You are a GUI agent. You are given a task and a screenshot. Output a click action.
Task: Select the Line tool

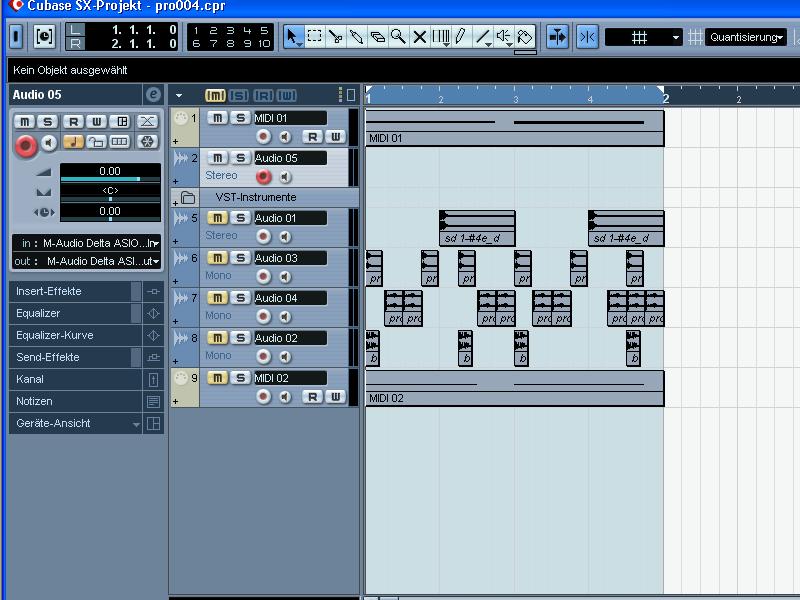click(x=482, y=37)
